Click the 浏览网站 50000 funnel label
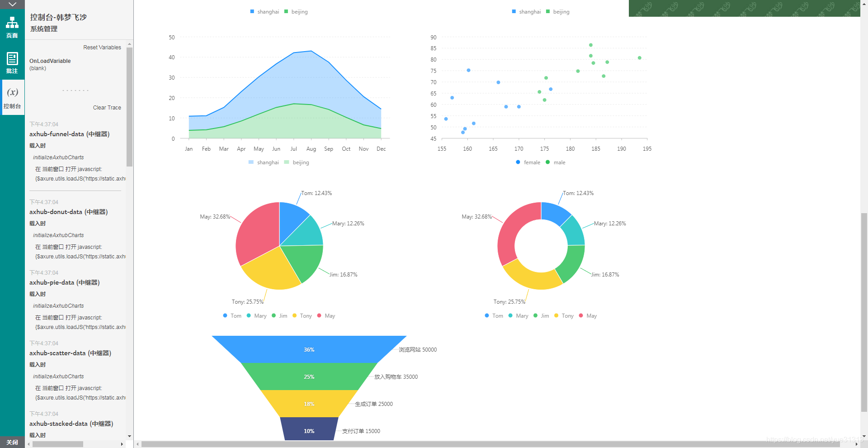Screen dimensions: 868x448 418,350
